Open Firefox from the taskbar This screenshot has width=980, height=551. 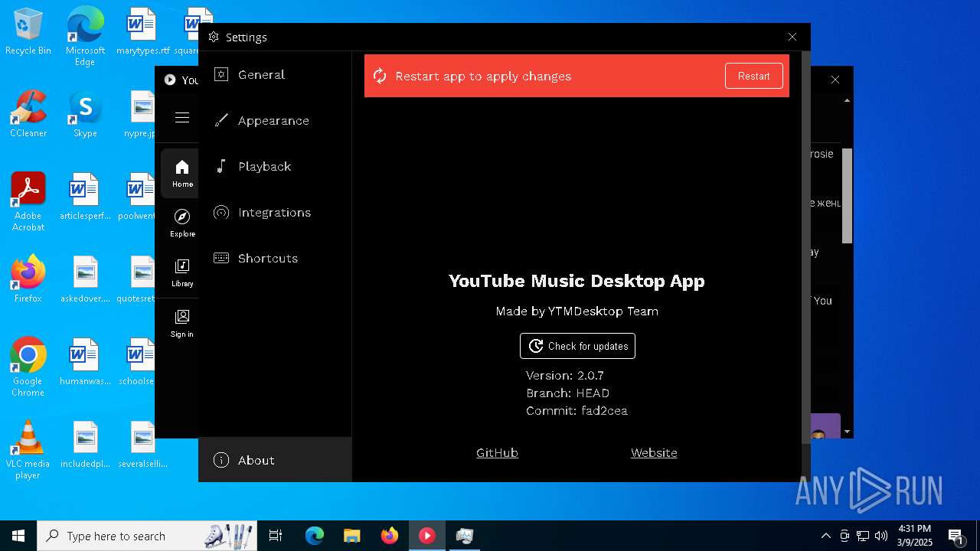(x=390, y=536)
